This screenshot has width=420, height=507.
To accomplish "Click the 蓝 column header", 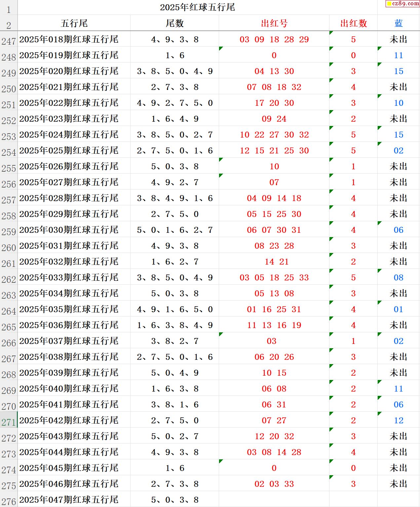I will tap(399, 23).
